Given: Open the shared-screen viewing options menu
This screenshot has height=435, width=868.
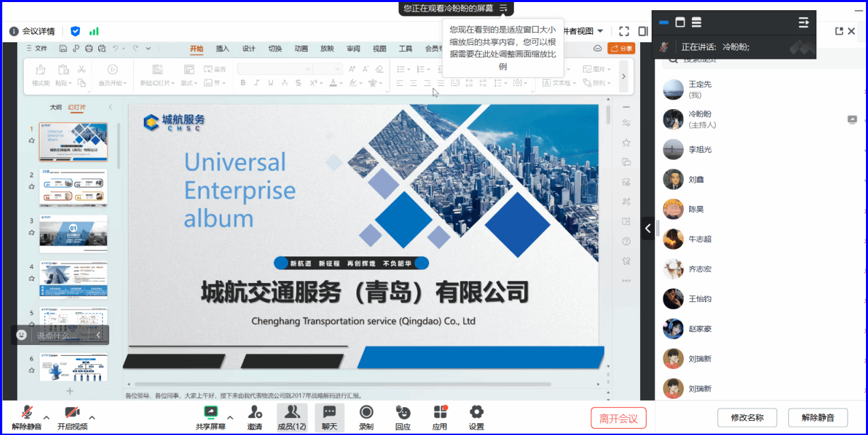Looking at the screenshot, I should tap(503, 8).
